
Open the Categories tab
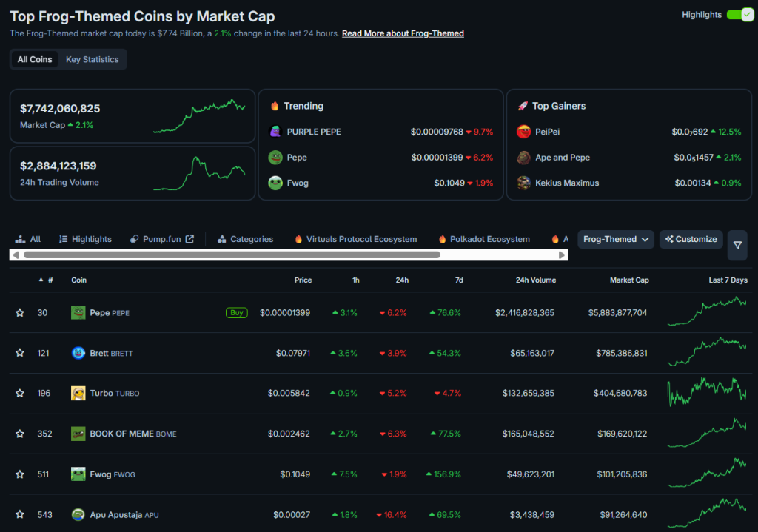pyautogui.click(x=245, y=239)
